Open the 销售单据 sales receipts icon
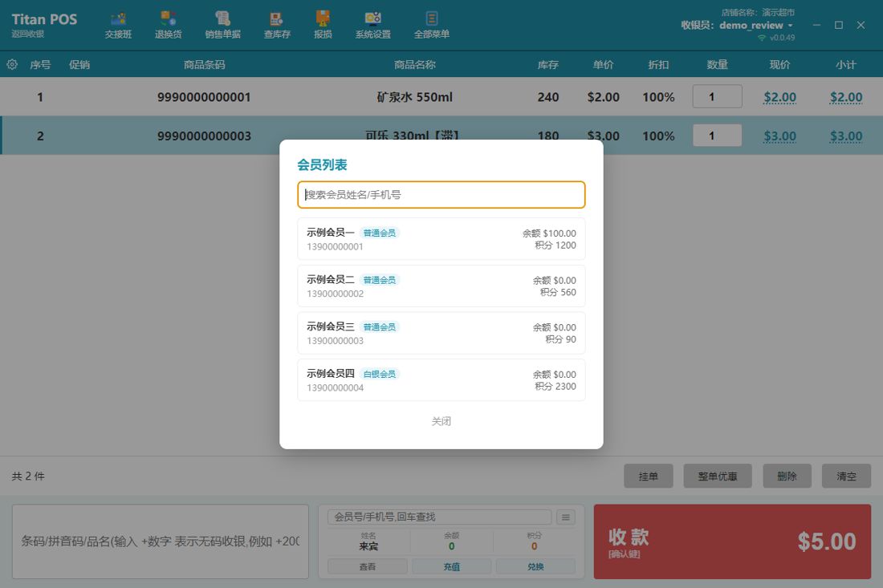Screen dimensions: 883x588 222,26
